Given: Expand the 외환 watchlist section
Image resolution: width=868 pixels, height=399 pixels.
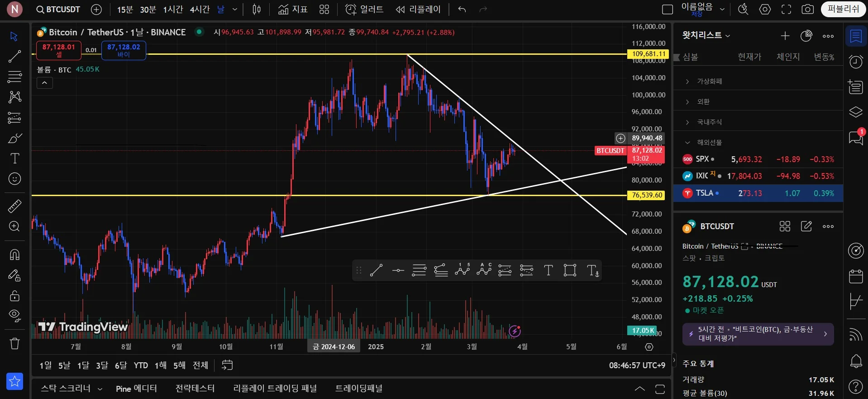Looking at the screenshot, I should click(x=687, y=102).
